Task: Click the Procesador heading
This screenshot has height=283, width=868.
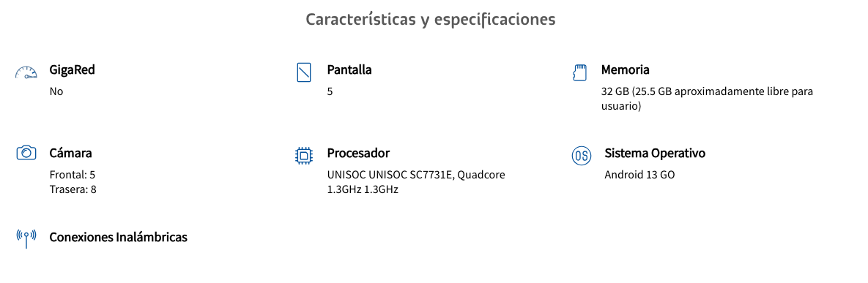Action: (x=358, y=153)
